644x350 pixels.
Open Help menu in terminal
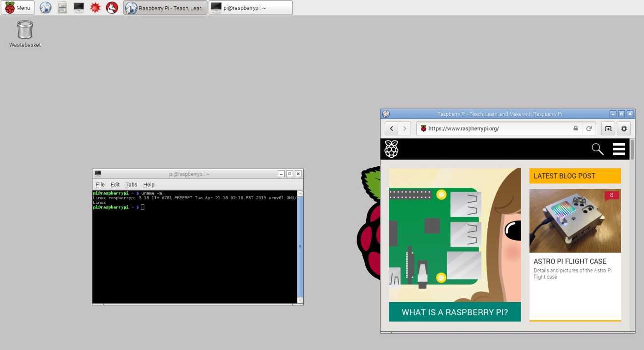click(x=148, y=185)
